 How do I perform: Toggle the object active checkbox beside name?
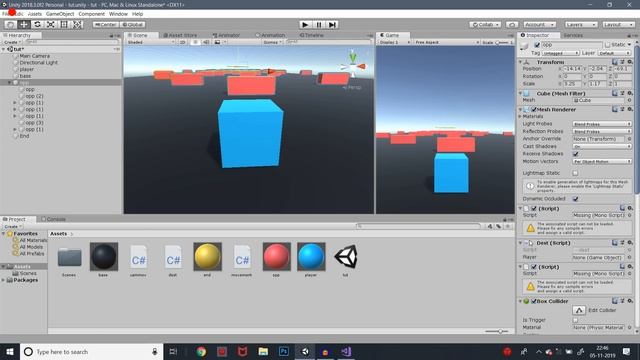(537, 45)
